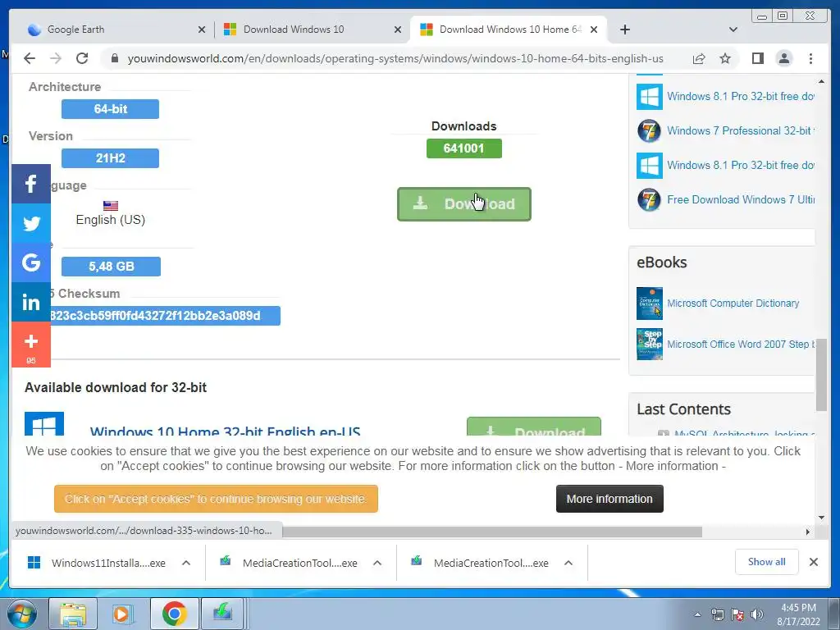Open the Microsoft Computer Dictionary link

coord(733,304)
